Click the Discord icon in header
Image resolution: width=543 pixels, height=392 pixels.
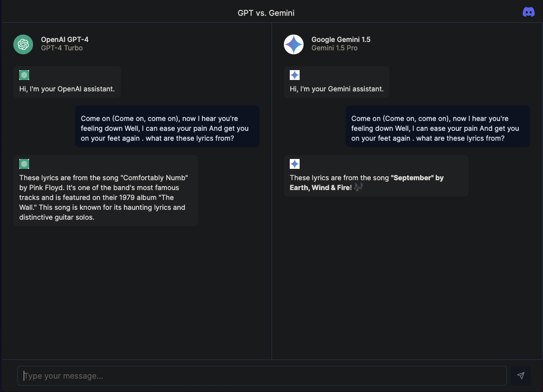point(529,12)
